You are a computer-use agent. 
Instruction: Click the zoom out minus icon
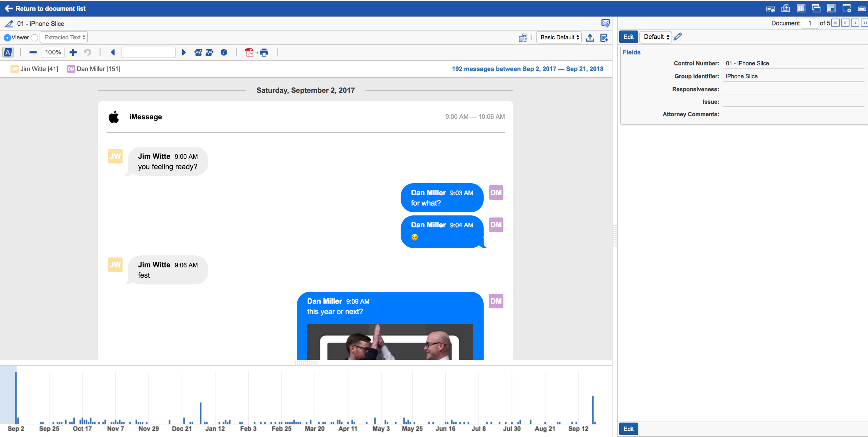(33, 52)
